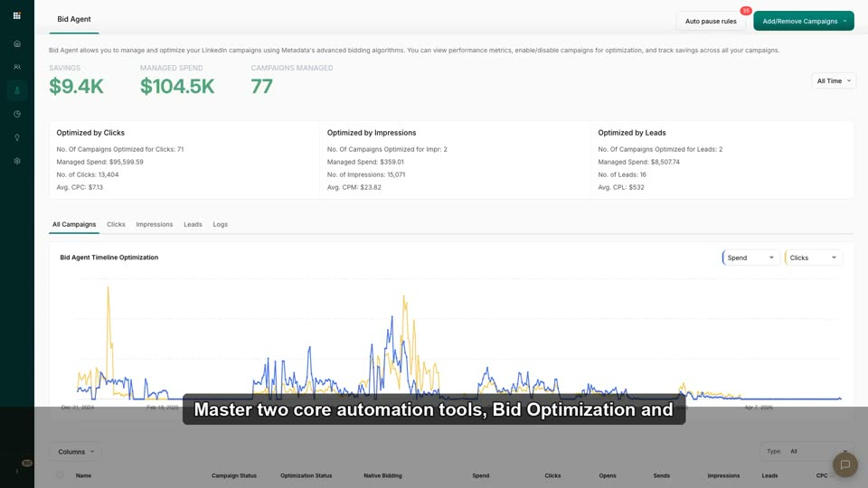Viewport: 868px width, 488px height.
Task: Tick the select-all checkbox beside Name column
Action: (60, 475)
